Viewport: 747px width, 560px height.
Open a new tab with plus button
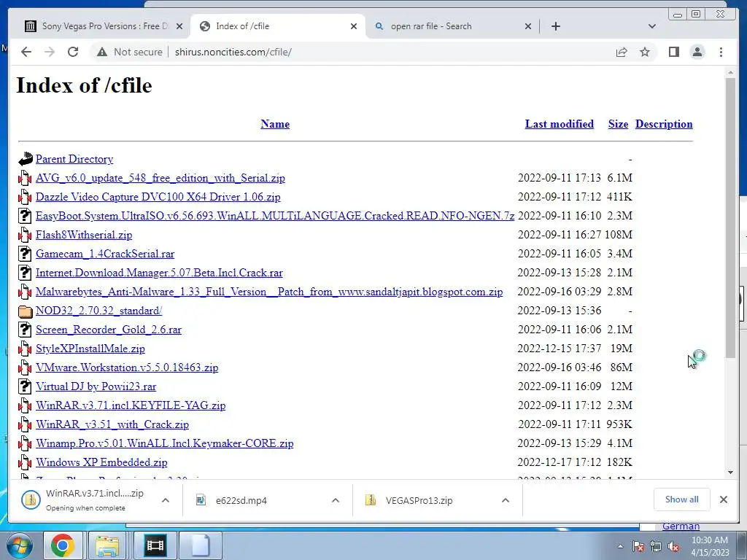pyautogui.click(x=555, y=26)
